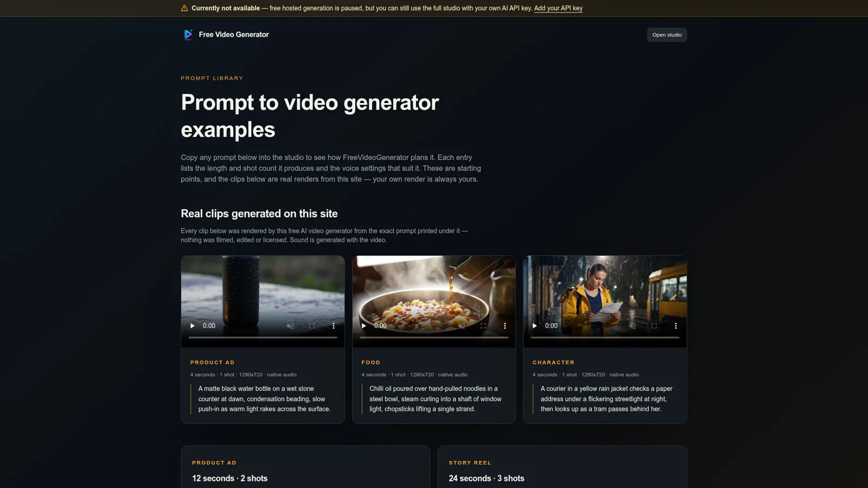Click the FOOD category label
The height and width of the screenshot is (488, 868).
[371, 362]
